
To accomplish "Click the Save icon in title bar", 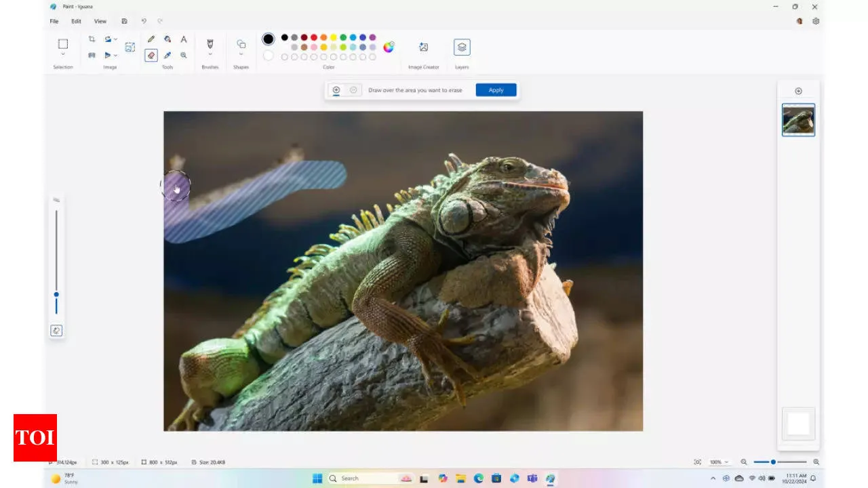I will point(124,21).
